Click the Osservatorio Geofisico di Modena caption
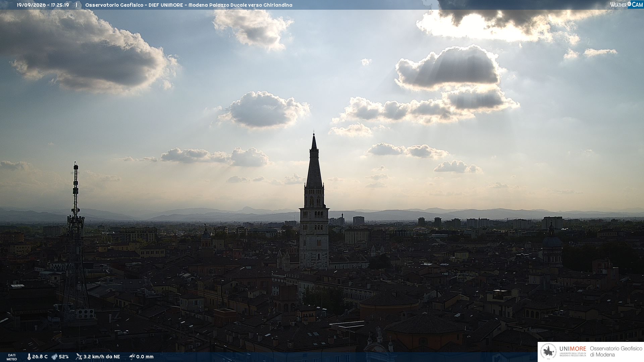Viewport: 644px width, 362px height. coord(616,352)
